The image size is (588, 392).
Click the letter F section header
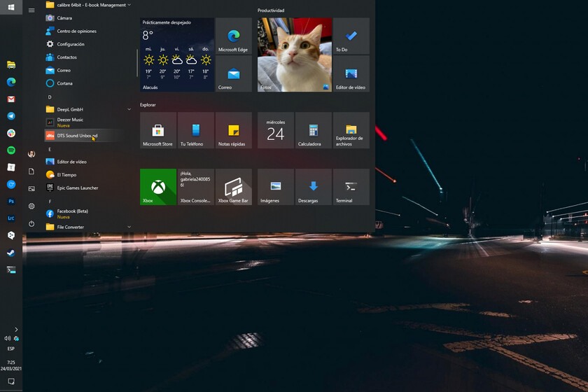[50, 202]
